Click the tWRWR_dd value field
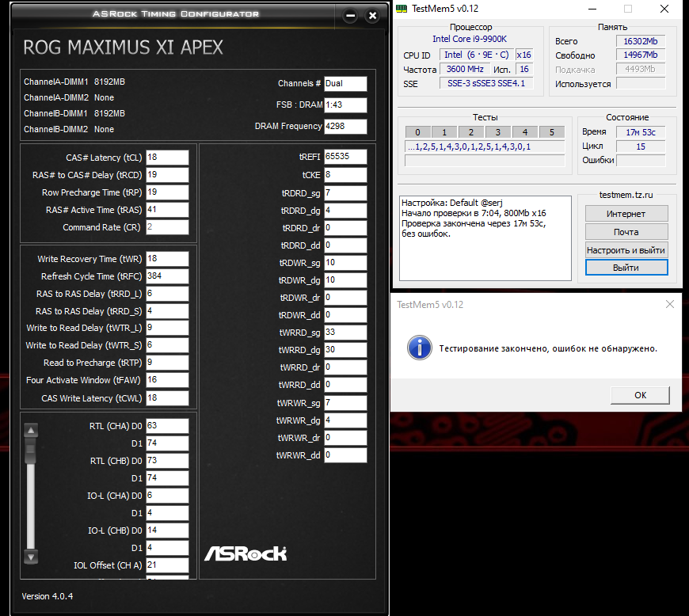 coord(345,455)
